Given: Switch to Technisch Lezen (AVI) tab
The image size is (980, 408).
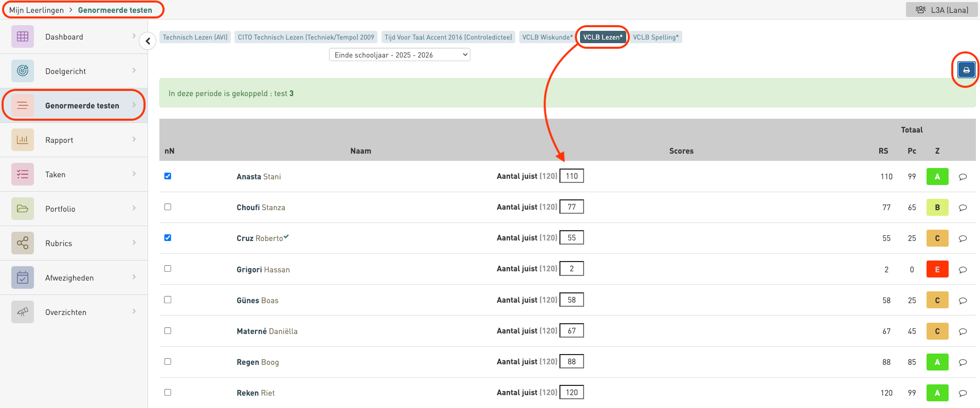Looking at the screenshot, I should point(195,37).
